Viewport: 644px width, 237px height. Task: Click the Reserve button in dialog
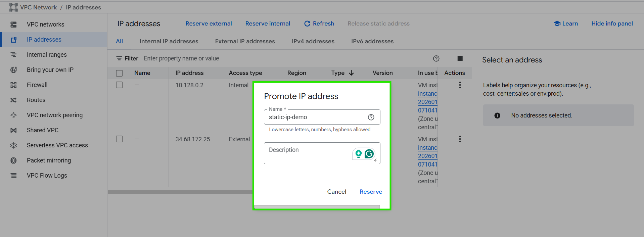click(371, 192)
